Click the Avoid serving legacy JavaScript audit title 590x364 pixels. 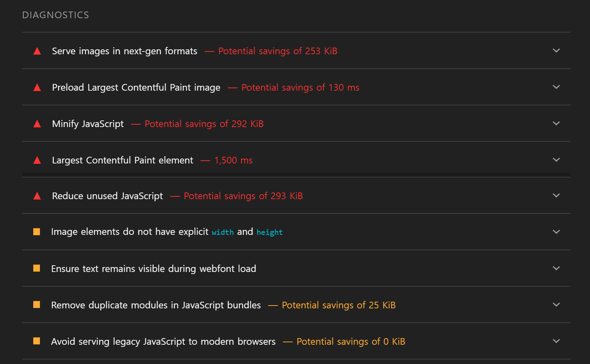(163, 342)
